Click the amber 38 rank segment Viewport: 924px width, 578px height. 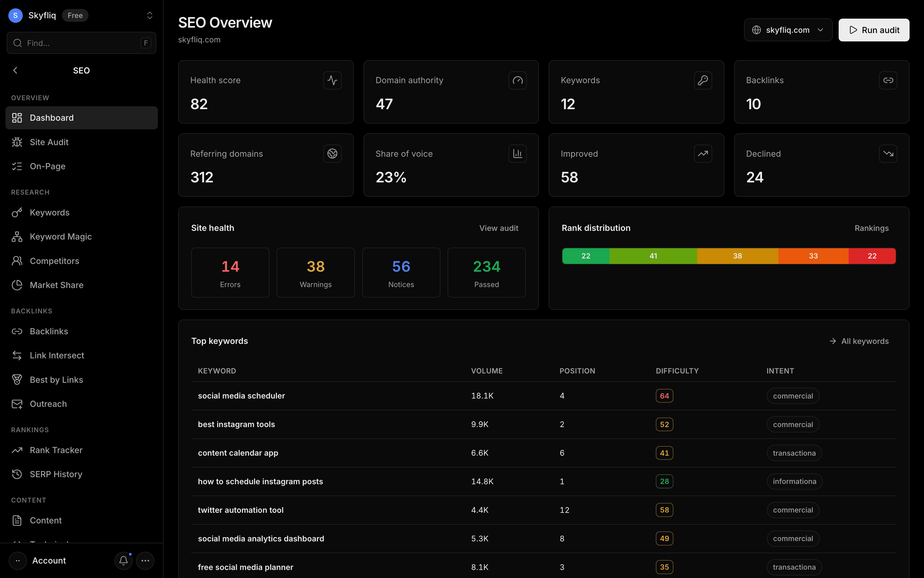point(738,256)
